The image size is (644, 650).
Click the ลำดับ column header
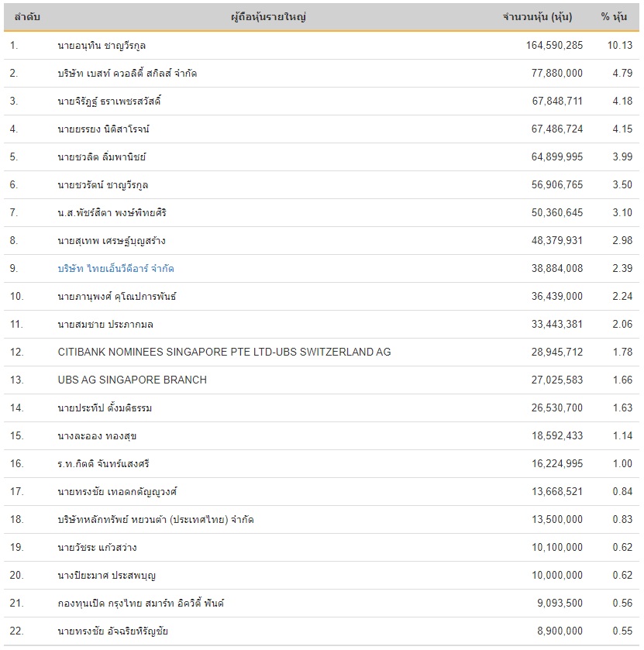27,17
